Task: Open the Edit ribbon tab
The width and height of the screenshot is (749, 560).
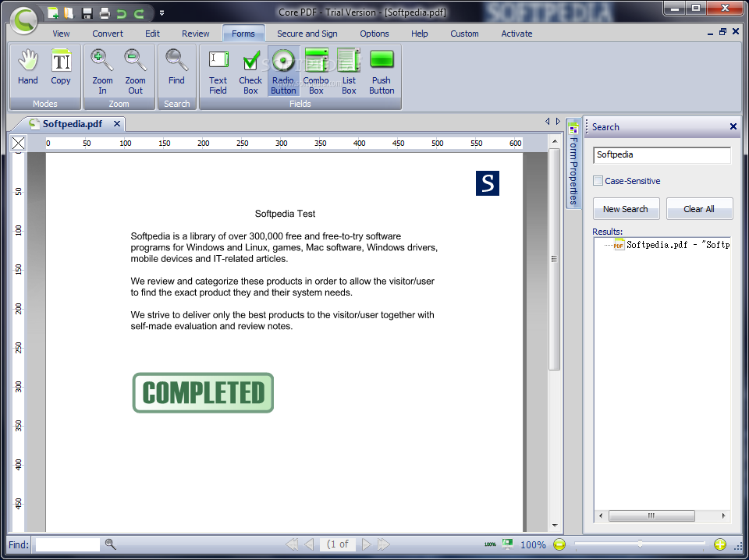Action: pos(152,34)
